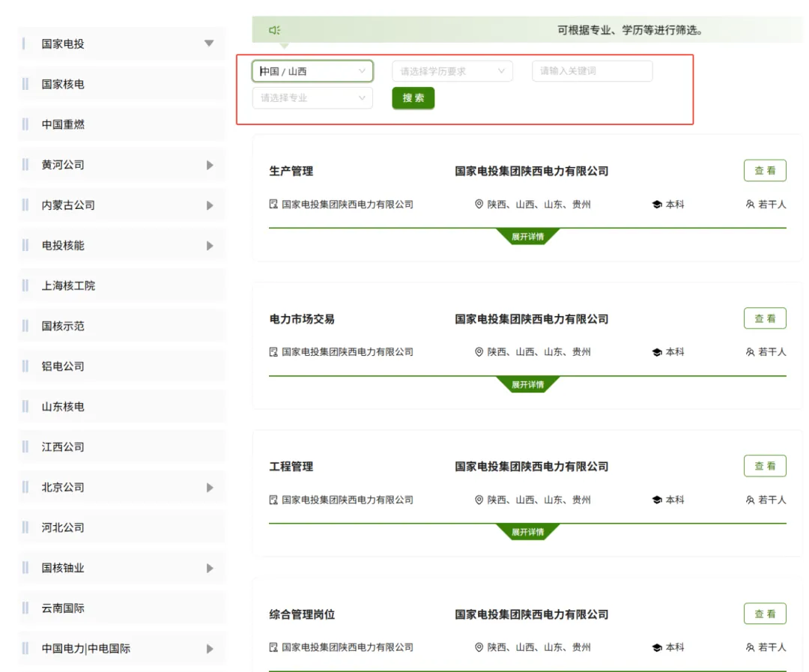Select 河北公司 in the sidebar
This screenshot has width=809, height=672.
122,527
